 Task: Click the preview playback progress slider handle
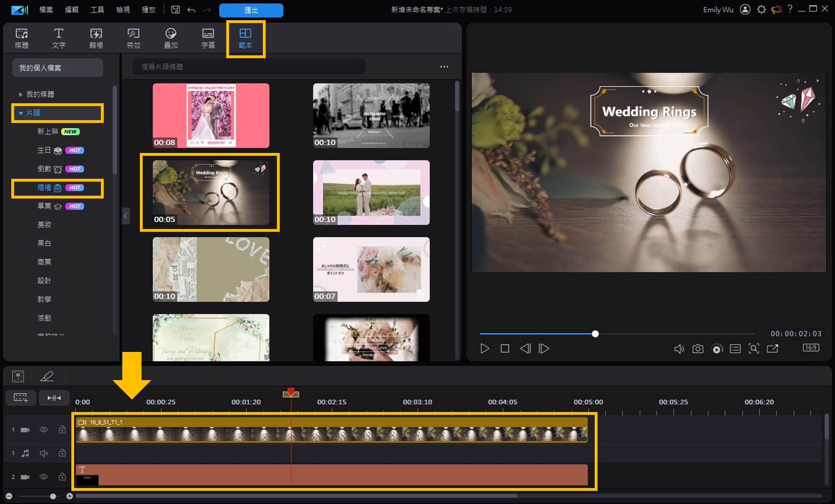point(595,334)
